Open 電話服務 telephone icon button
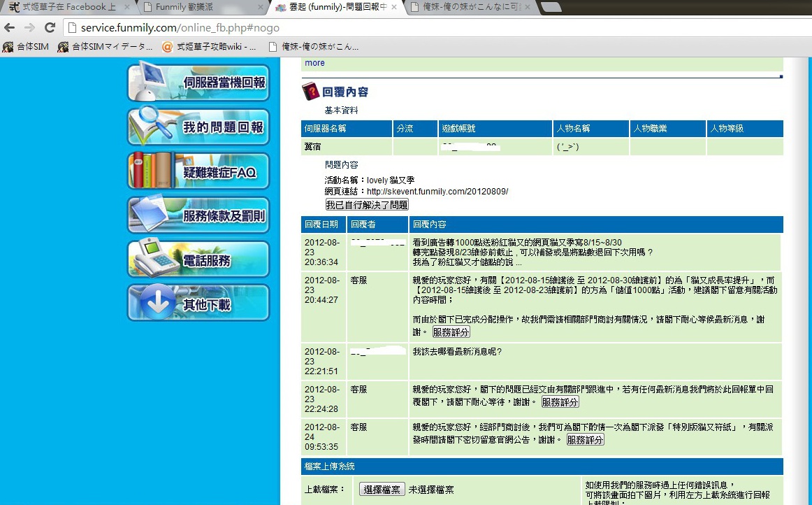Image resolution: width=812 pixels, height=505 pixels. [198, 259]
